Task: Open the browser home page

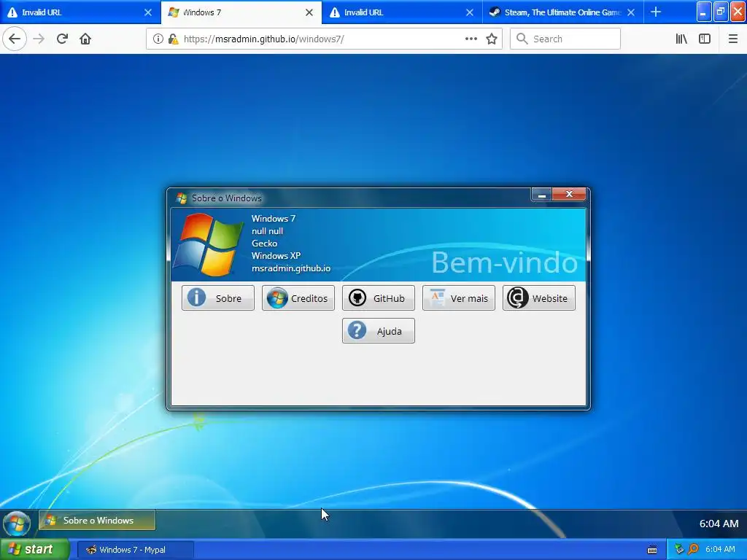Action: [85, 39]
